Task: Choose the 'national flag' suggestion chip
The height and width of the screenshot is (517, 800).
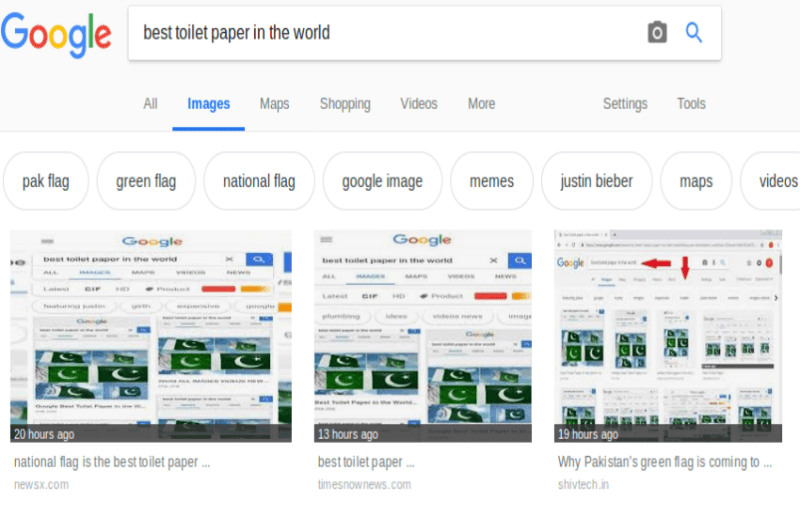Action: (259, 181)
